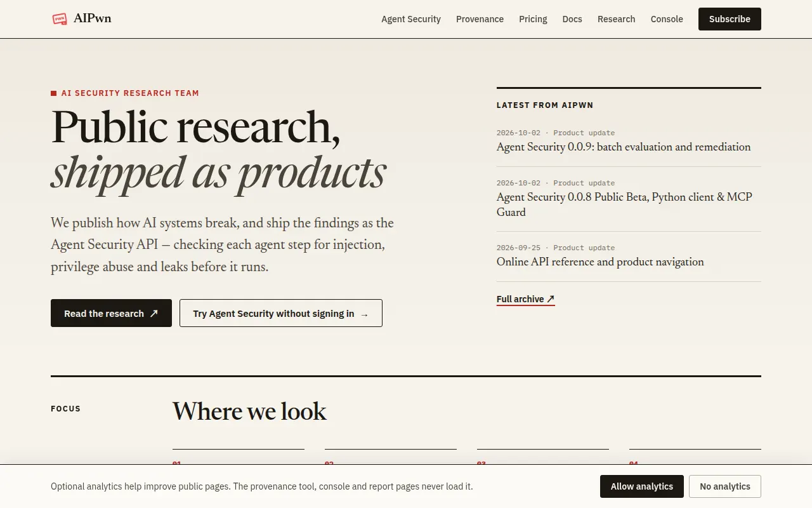Open the Agent Security 0.0.9 batch evaluation post
812x508 pixels.
[x=624, y=147]
